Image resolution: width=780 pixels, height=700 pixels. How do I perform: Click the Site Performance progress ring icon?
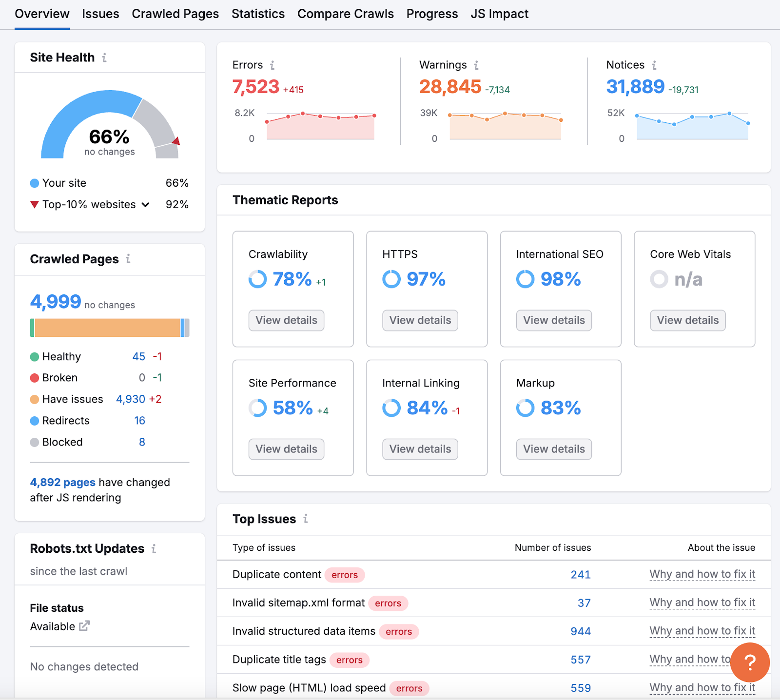pos(258,408)
